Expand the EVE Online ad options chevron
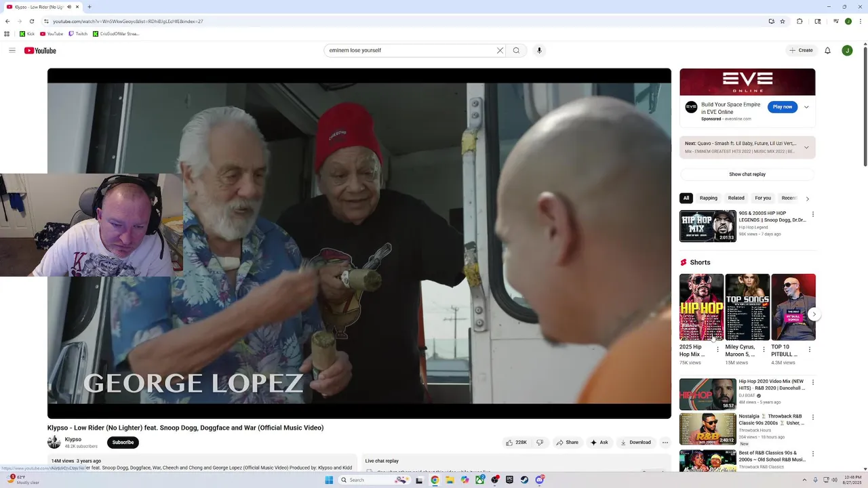Screen dimensions: 868x488 [806, 107]
